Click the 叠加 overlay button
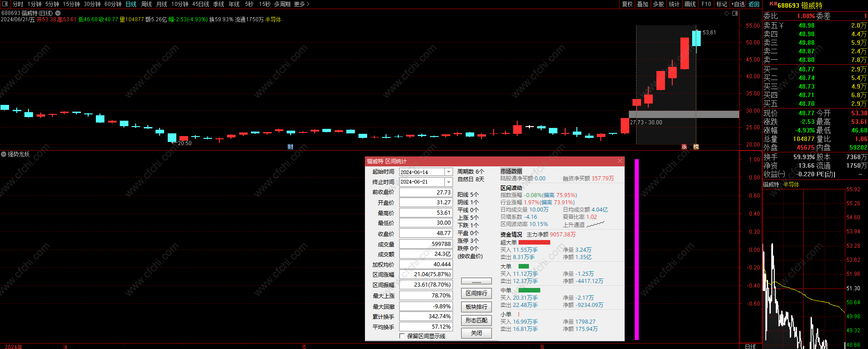 (x=643, y=4)
